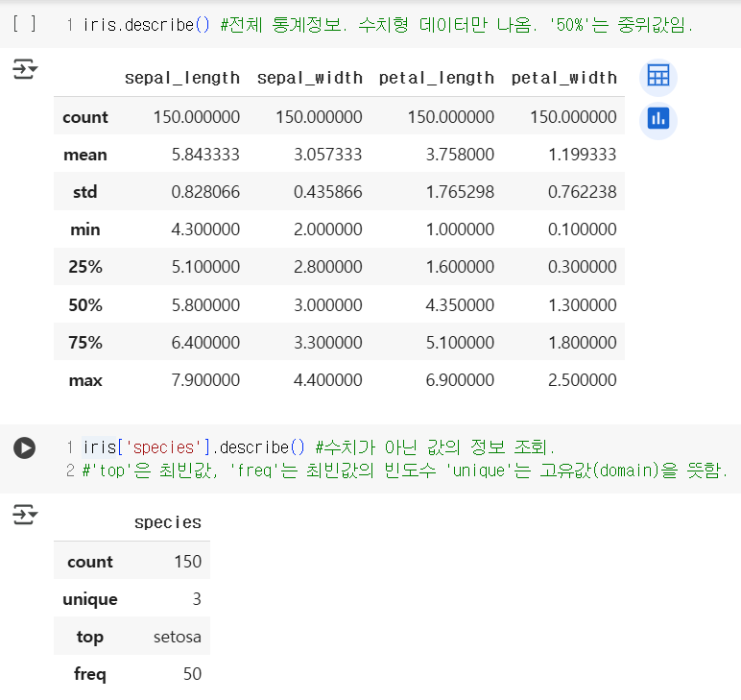Click the 'max' row label
The image size is (741, 700).
pyautogui.click(x=85, y=380)
